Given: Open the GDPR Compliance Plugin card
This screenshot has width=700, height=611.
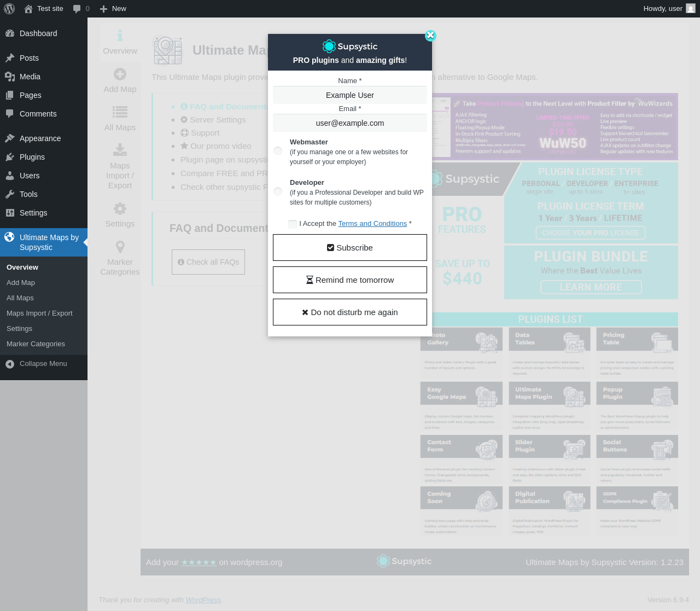Looking at the screenshot, I should coord(637,511).
